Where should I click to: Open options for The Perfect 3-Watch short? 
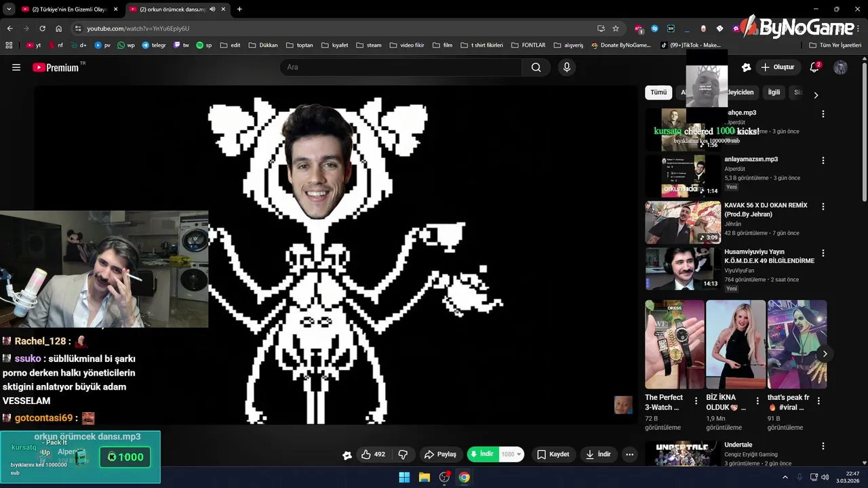696,401
